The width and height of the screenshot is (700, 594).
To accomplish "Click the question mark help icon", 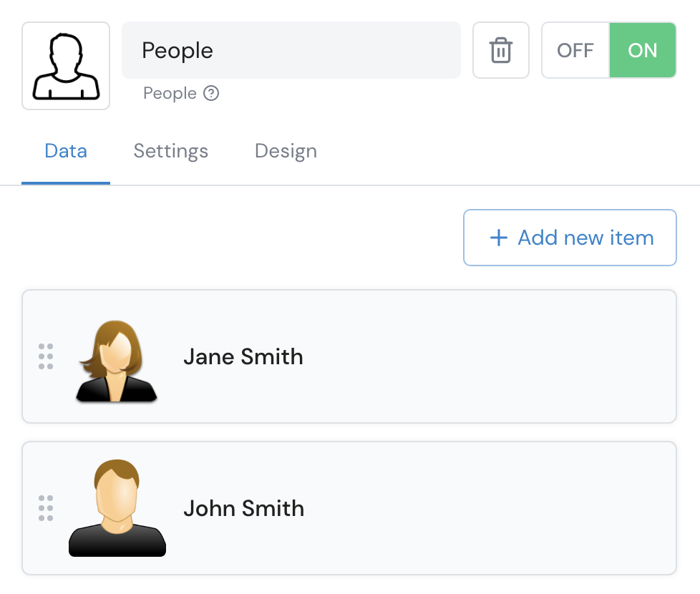I will coord(211,93).
